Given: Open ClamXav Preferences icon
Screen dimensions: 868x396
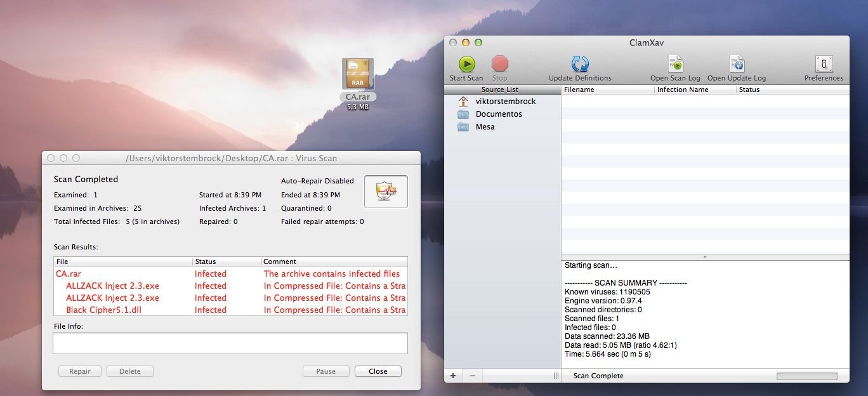Looking at the screenshot, I should pyautogui.click(x=824, y=63).
